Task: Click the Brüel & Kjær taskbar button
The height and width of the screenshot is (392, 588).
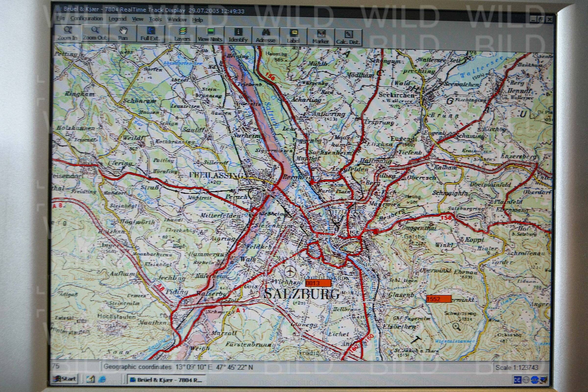Action: [166, 380]
